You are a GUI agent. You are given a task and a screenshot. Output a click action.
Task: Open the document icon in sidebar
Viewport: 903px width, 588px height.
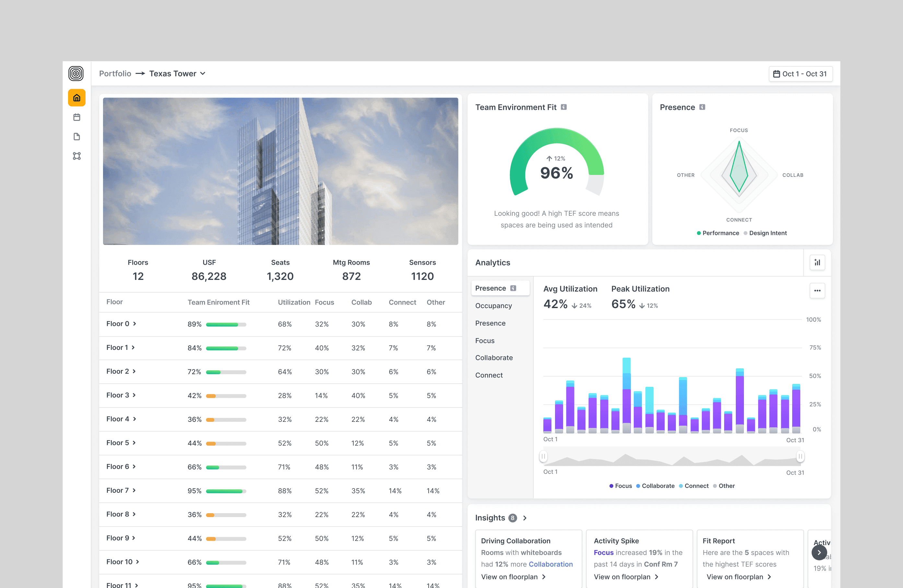tap(77, 137)
